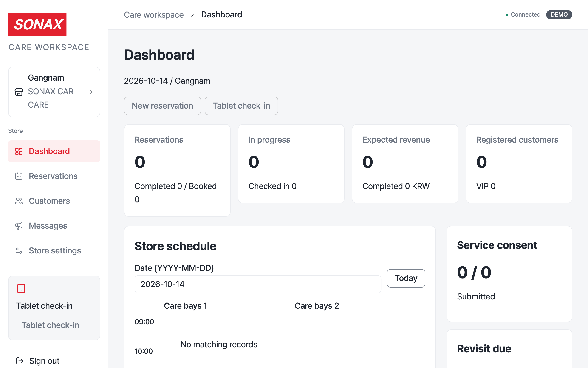This screenshot has height=368, width=588.
Task: Click the Service consent card
Action: (x=509, y=274)
